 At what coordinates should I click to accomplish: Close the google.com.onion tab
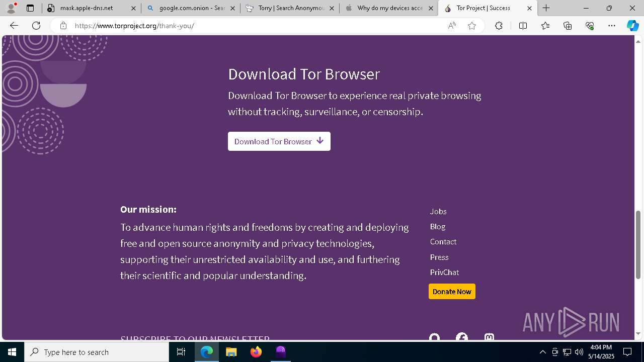click(x=232, y=8)
